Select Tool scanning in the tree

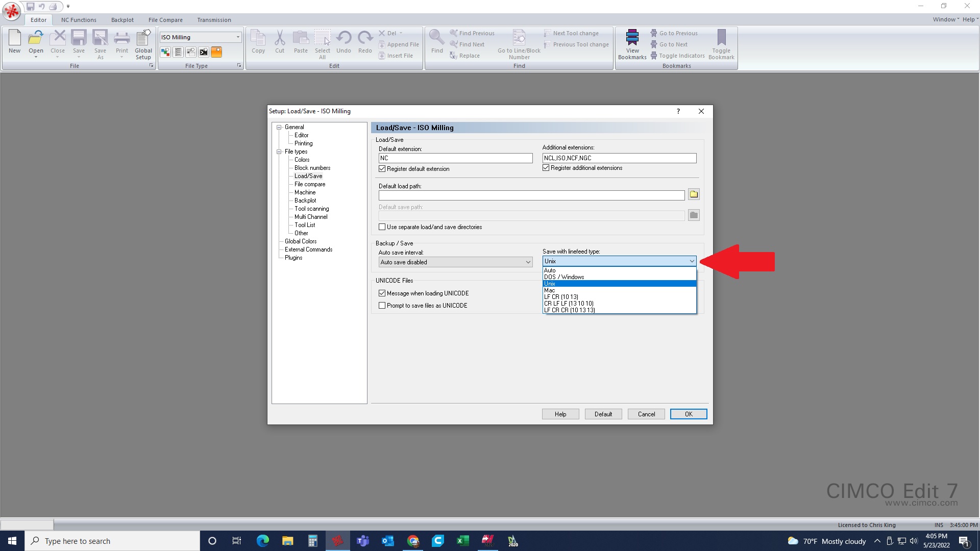312,209
